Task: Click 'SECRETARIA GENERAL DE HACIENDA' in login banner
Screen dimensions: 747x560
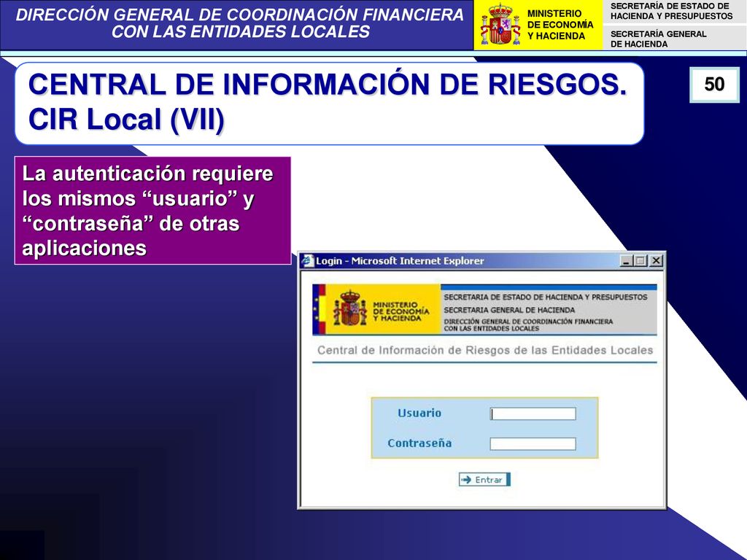Action: coord(509,310)
